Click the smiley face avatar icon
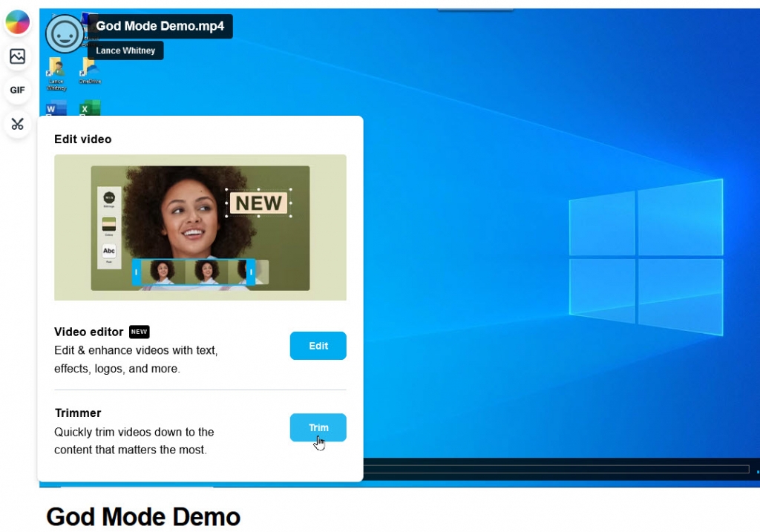760x532 pixels. 65,33
